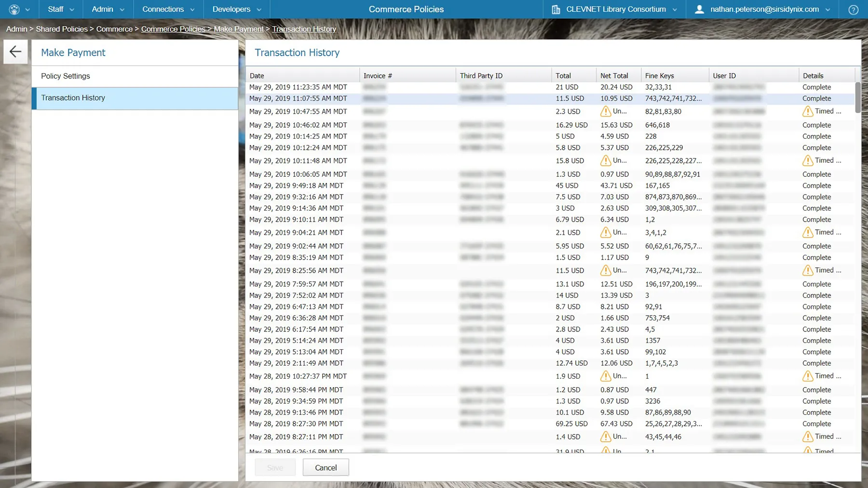Click the disabled Save button
868x488 pixels.
[x=275, y=467]
